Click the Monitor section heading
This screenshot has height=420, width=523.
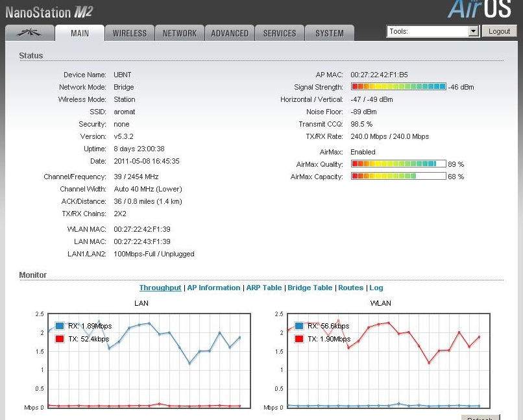(32, 275)
